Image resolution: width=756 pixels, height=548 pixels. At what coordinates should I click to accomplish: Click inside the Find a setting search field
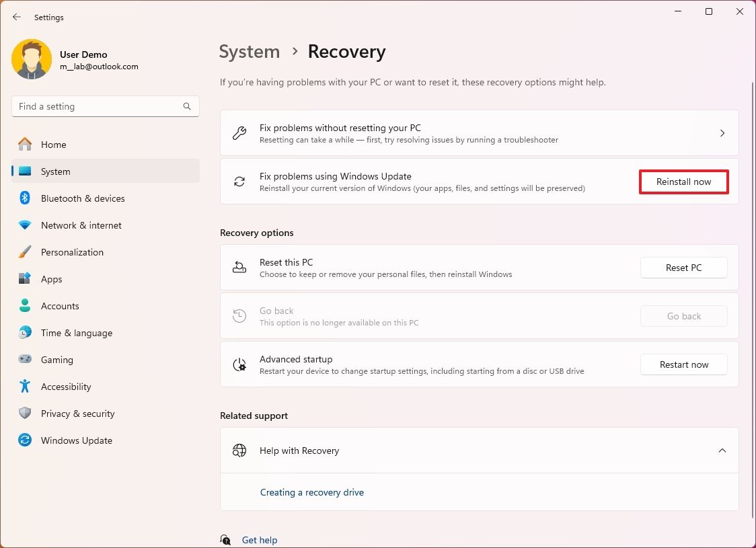click(94, 106)
